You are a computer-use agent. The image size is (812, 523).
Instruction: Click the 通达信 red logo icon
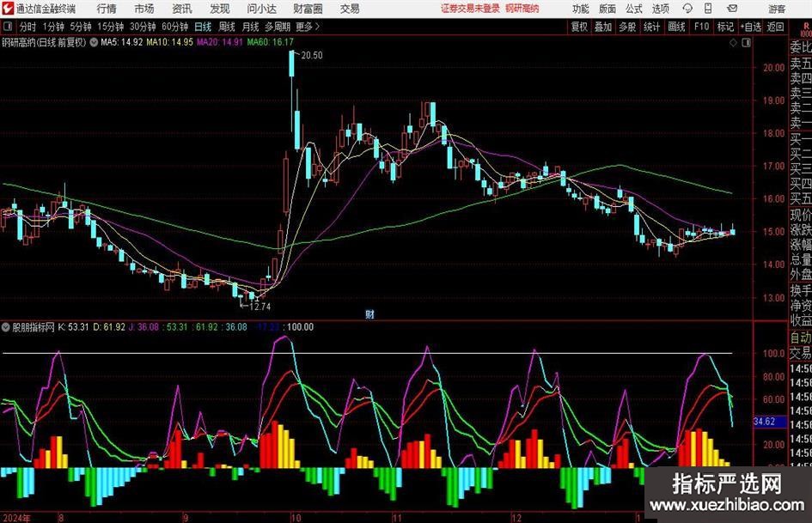(7, 9)
